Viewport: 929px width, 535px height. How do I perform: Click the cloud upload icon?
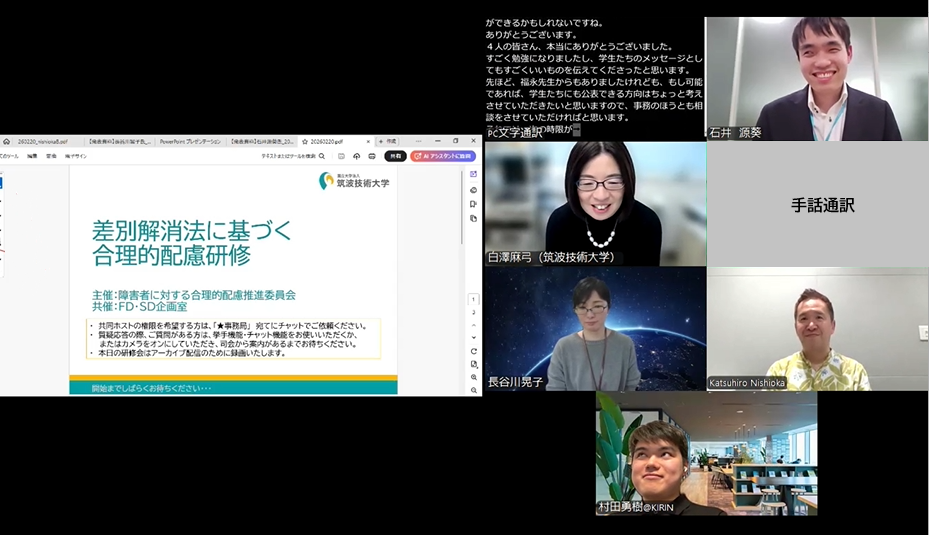357,156
